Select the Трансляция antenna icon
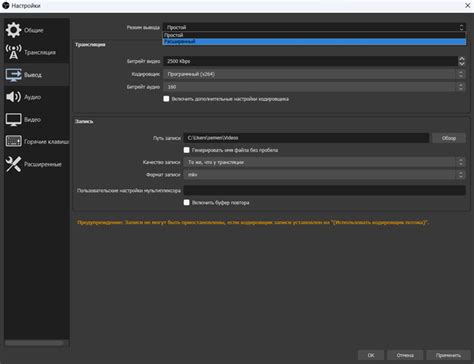This screenshot has height=364, width=474. click(13, 52)
